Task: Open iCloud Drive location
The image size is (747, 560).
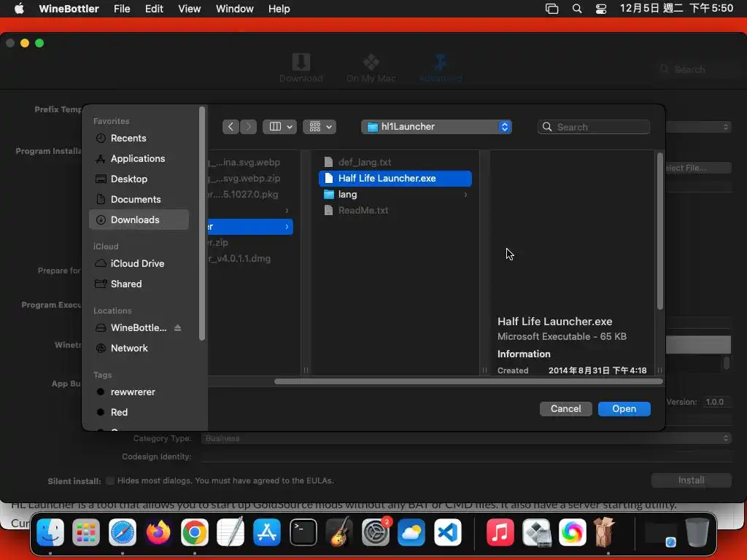Action: pos(139,264)
